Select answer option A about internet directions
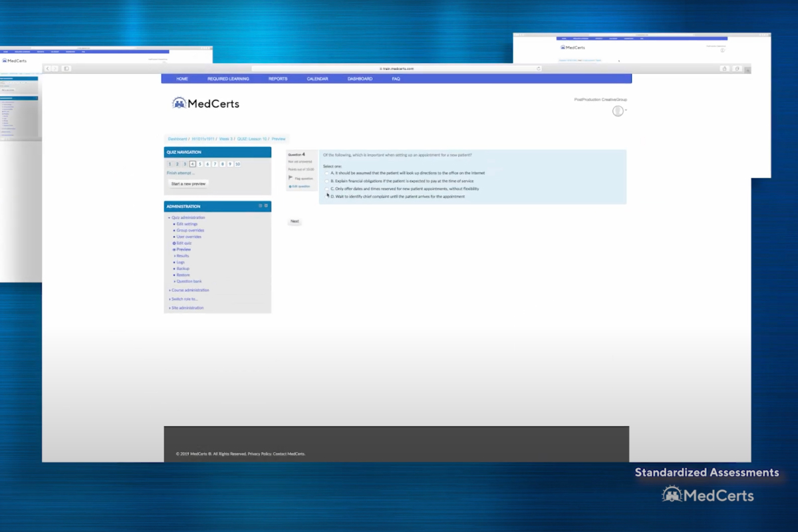Screen dimensions: 798x532 coord(327,173)
